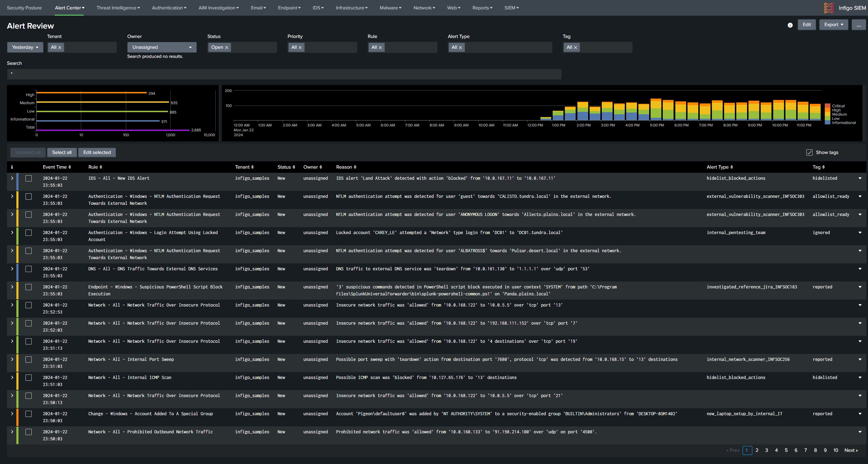The image size is (868, 464).
Task: Select checkbox for New IDS Alert row
Action: [29, 178]
